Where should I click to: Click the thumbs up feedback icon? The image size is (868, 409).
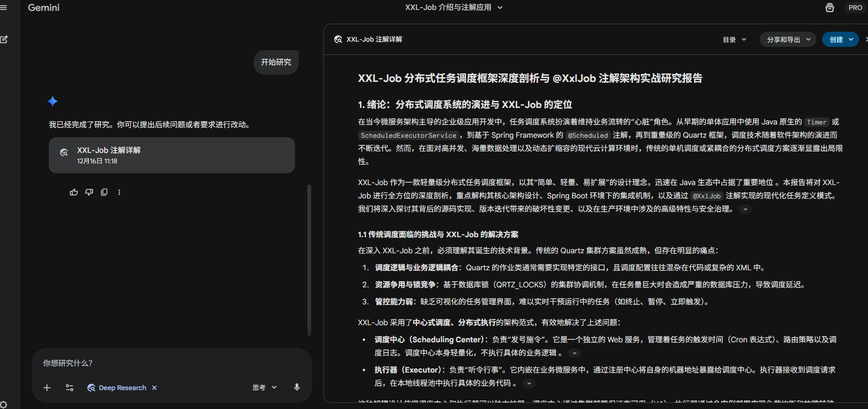(74, 192)
